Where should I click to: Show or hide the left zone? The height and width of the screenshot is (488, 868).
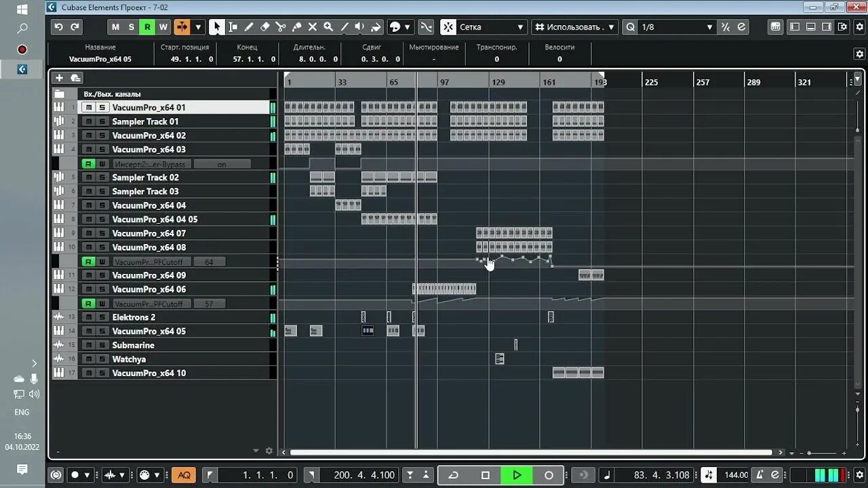[795, 27]
